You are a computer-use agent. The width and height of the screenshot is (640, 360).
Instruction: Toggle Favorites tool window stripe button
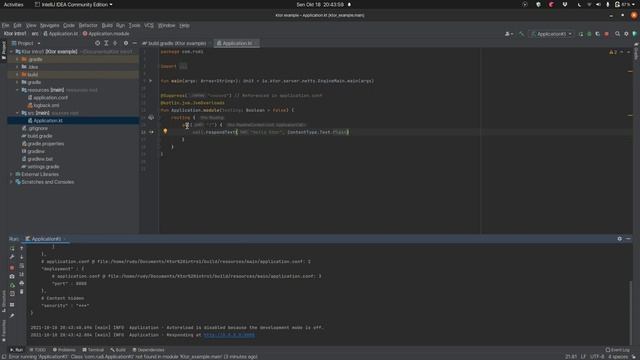click(x=4, y=331)
